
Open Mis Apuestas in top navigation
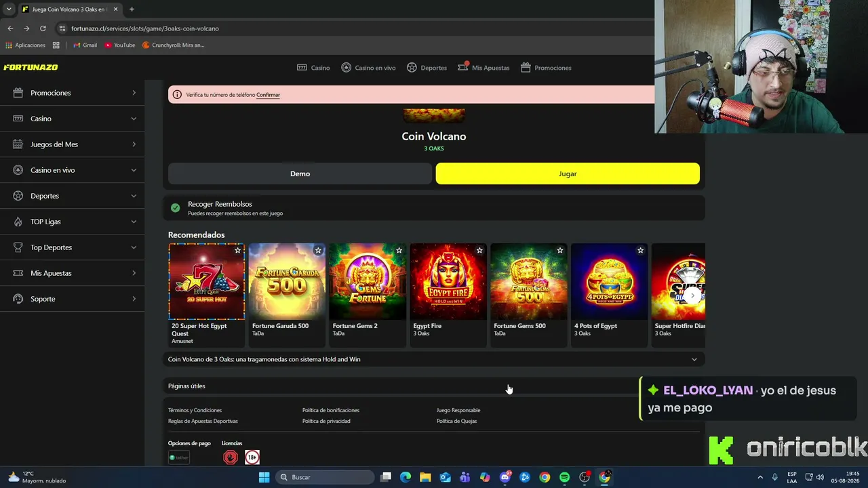(484, 68)
